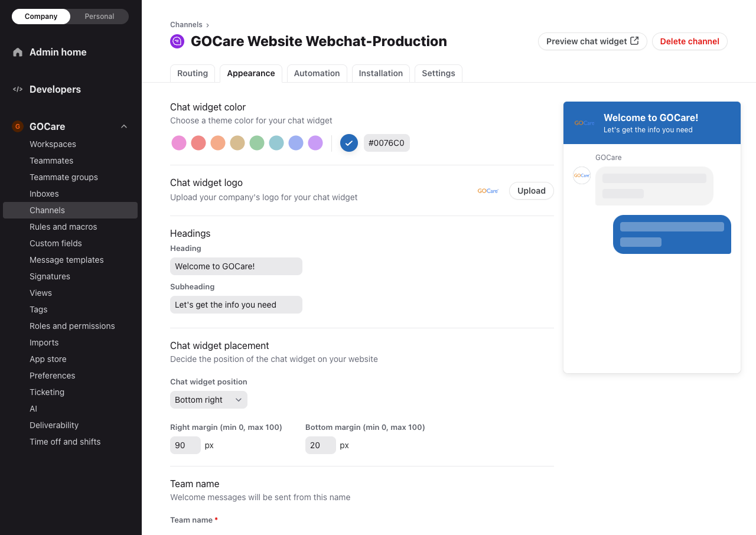Collapse the GOCare sidebar section
This screenshot has width=756, height=535.
tap(124, 126)
